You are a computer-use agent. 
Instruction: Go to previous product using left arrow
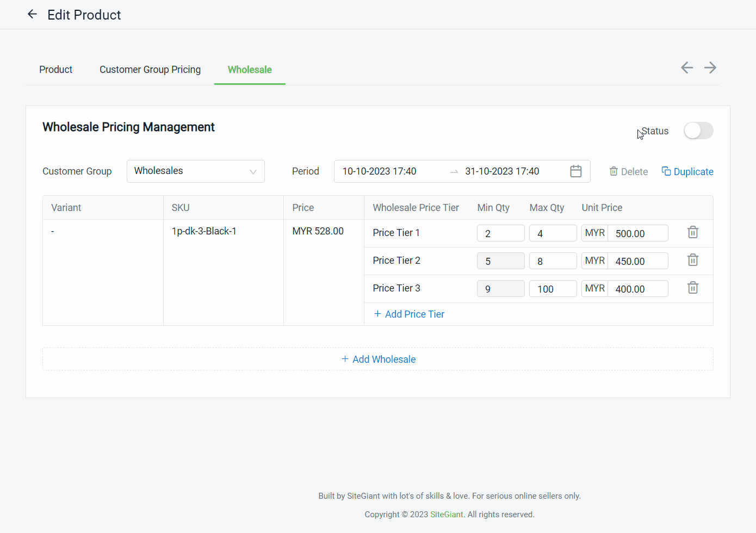[687, 67]
